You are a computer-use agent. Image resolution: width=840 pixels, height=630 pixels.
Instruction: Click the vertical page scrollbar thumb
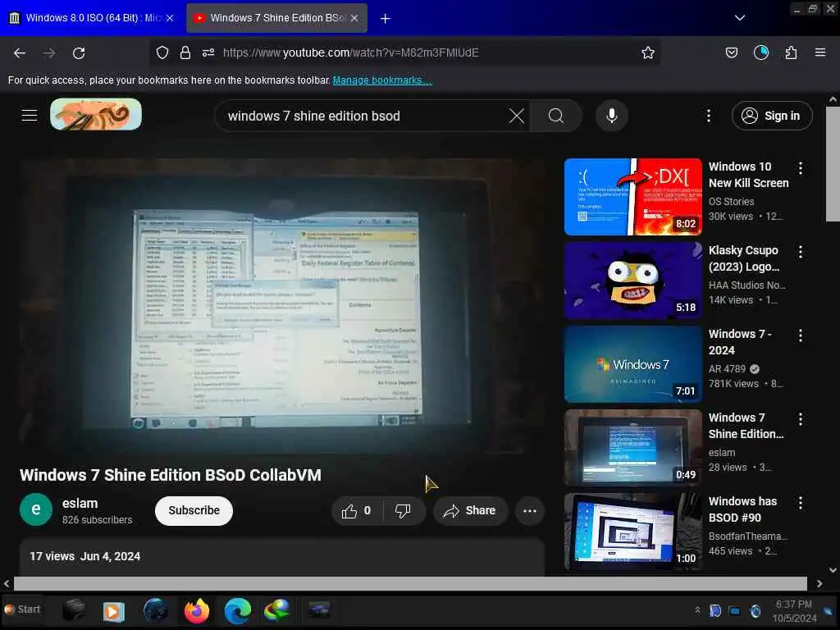click(833, 163)
